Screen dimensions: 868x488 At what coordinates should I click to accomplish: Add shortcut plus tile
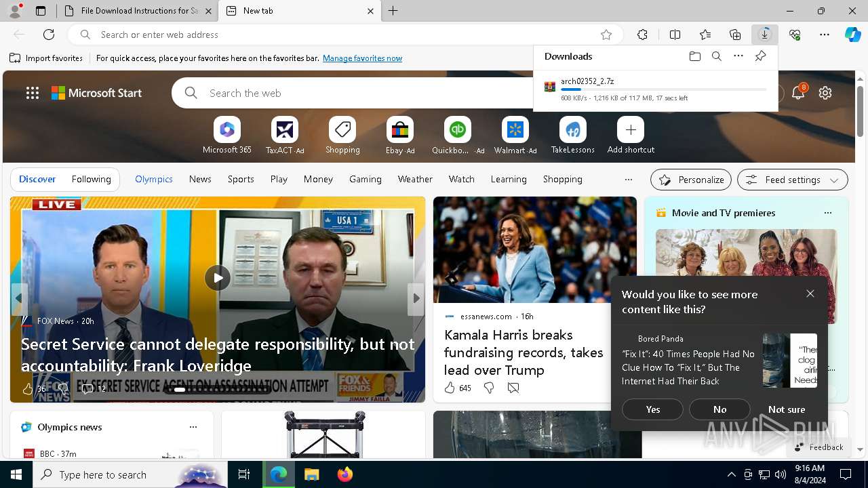tap(631, 136)
